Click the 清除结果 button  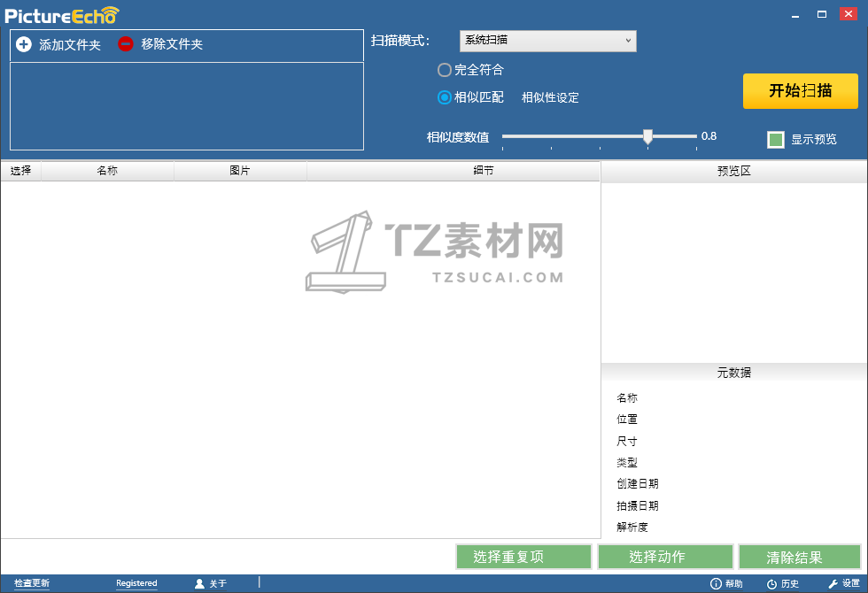click(800, 557)
